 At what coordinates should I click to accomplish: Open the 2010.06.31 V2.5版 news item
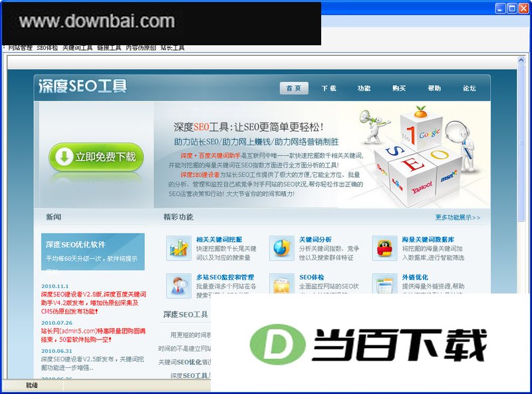point(92,363)
